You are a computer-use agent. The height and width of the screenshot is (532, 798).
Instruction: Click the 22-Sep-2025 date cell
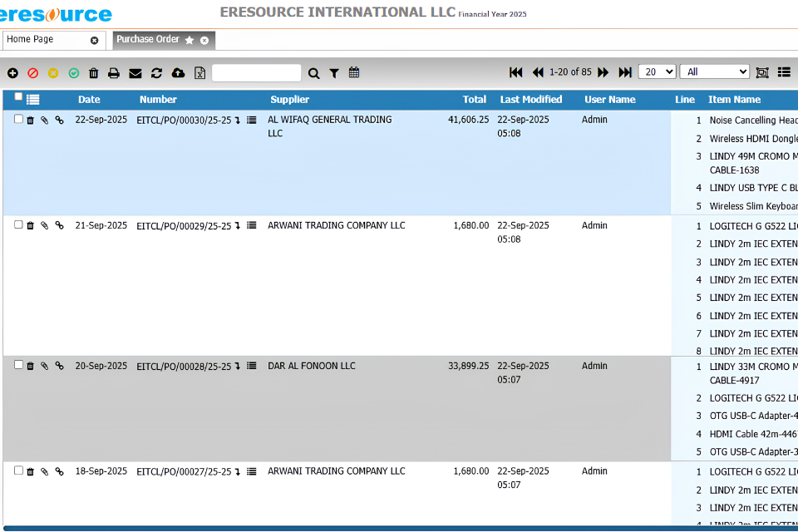coord(101,120)
